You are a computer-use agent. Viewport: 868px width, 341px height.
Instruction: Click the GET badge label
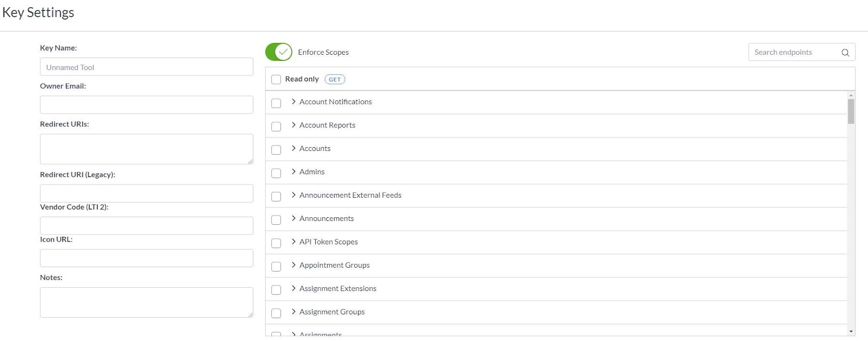(x=335, y=79)
